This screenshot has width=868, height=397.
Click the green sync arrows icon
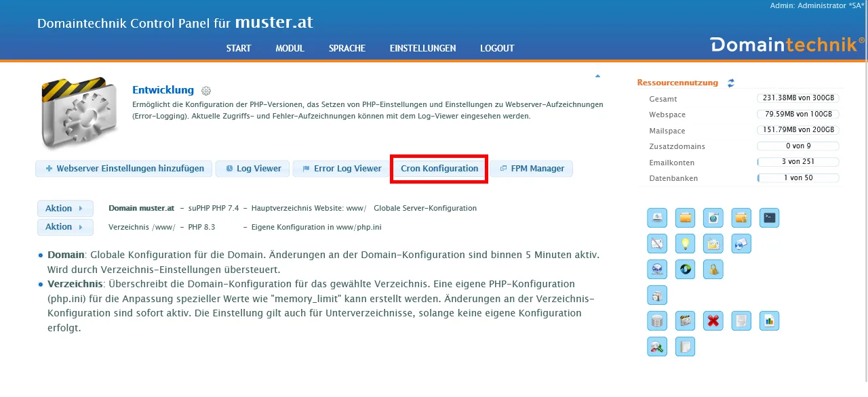pos(685,269)
